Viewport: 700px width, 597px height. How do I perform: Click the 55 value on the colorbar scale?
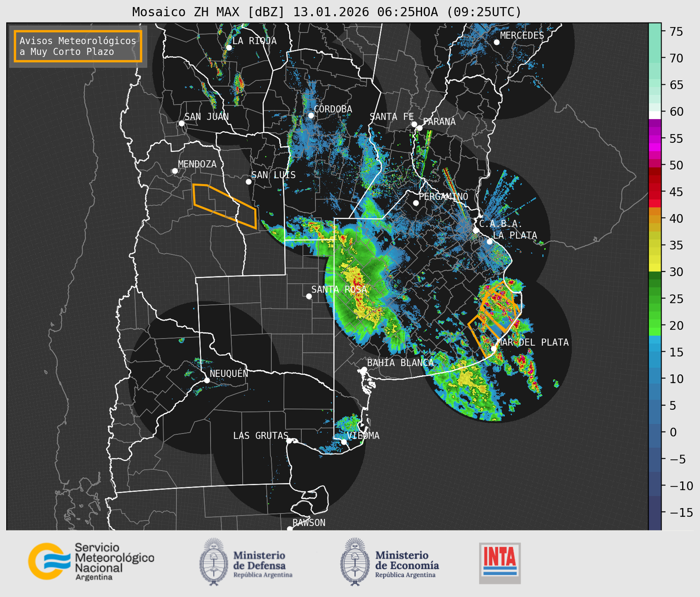(x=676, y=139)
